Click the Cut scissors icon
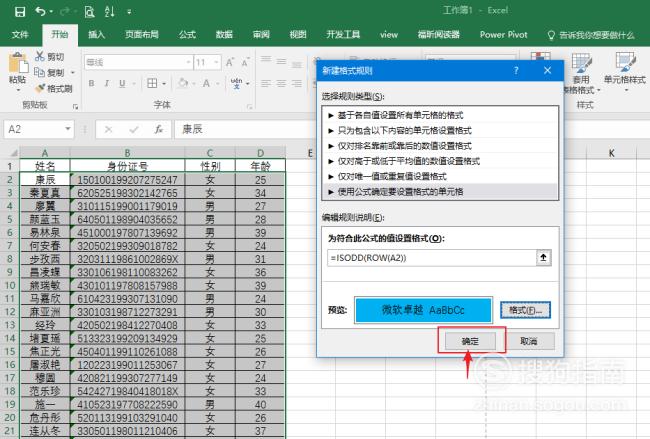This screenshot has width=650, height=439. [x=40, y=56]
